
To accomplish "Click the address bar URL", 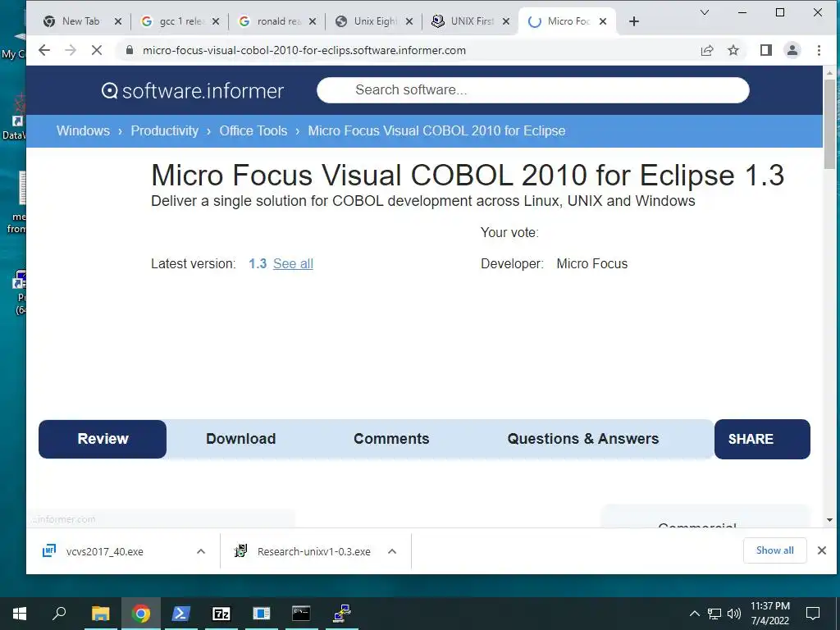I will click(x=304, y=50).
